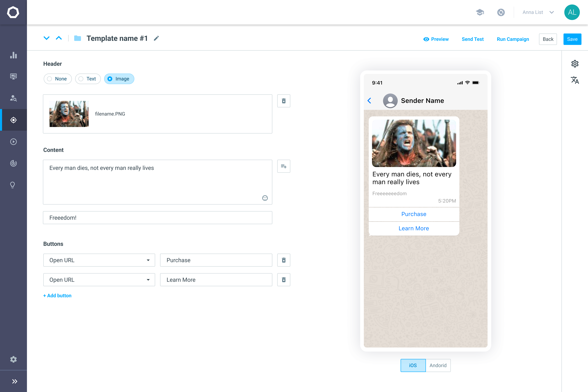Select the Text header option
588x392 pixels.
pos(88,79)
